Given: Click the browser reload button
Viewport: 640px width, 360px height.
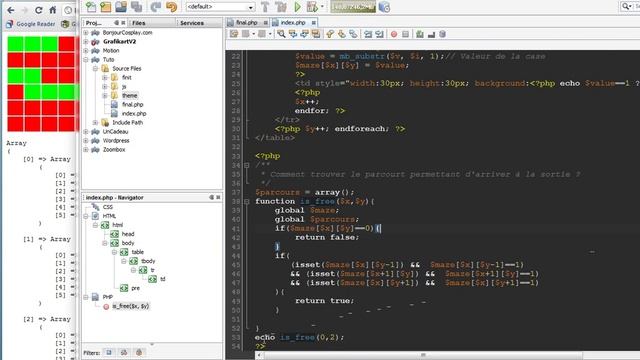Looking at the screenshot, I should [38, 10].
